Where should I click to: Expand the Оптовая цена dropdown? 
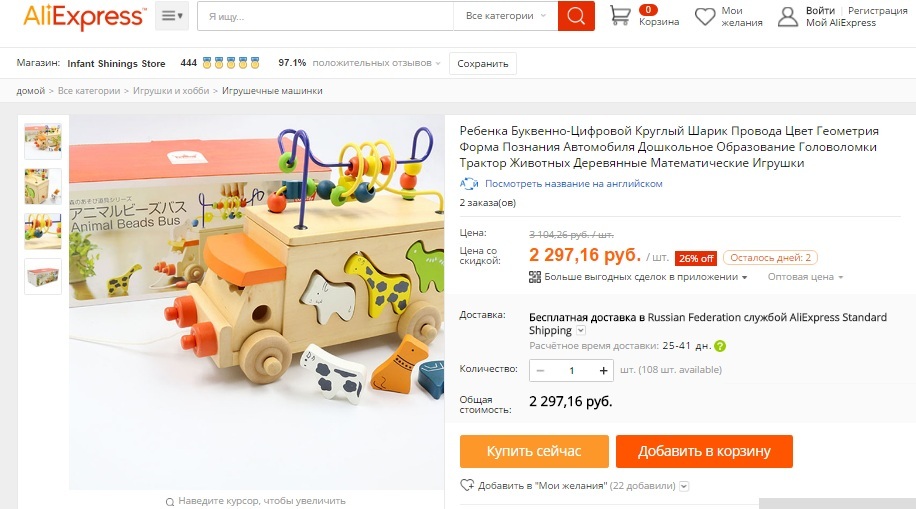[806, 277]
